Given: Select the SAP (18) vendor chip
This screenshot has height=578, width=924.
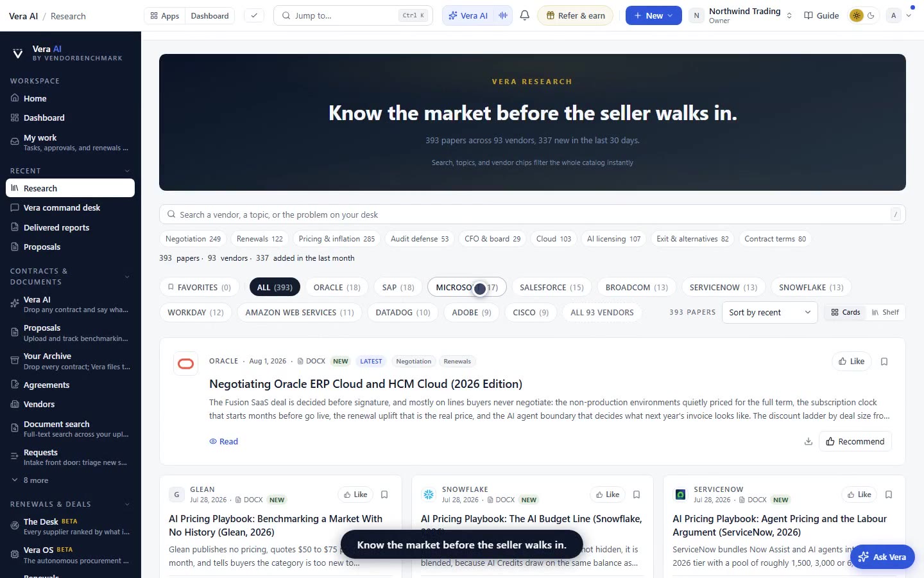Looking at the screenshot, I should click(398, 287).
